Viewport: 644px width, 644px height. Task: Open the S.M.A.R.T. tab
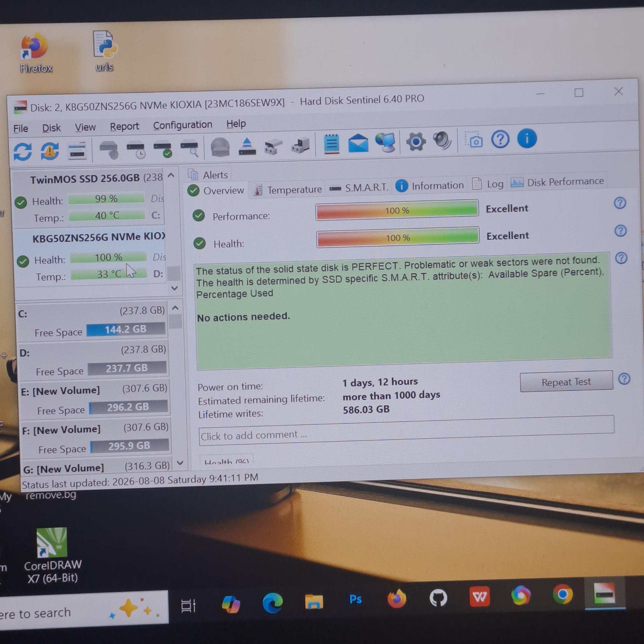(x=359, y=188)
